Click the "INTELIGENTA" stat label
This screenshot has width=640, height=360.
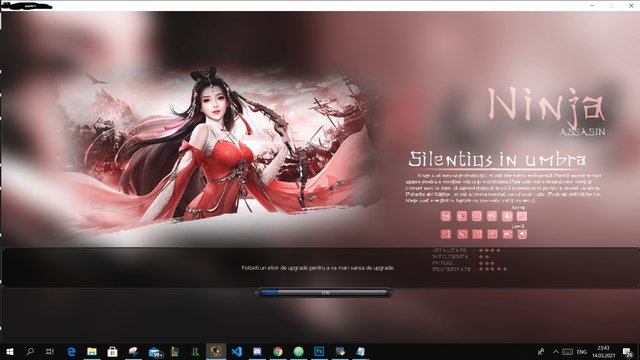(x=451, y=257)
